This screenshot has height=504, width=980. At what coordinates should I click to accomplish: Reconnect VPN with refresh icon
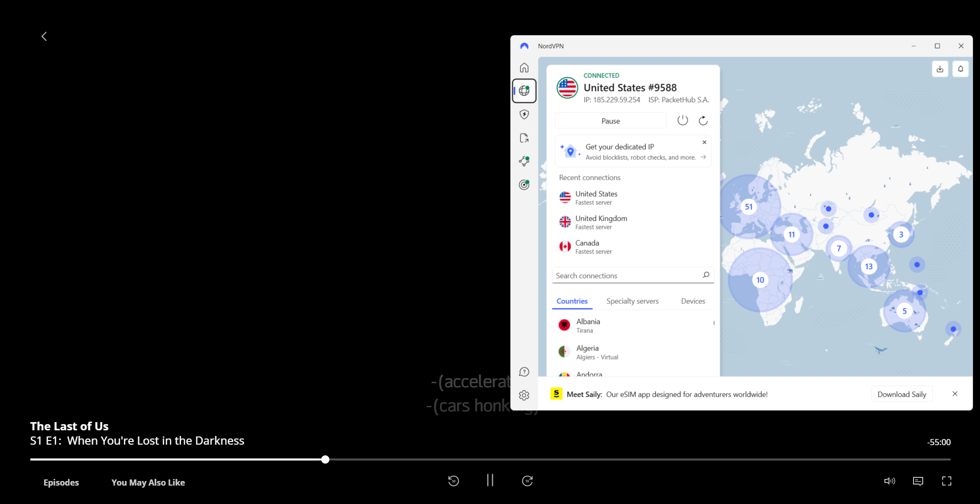click(703, 121)
